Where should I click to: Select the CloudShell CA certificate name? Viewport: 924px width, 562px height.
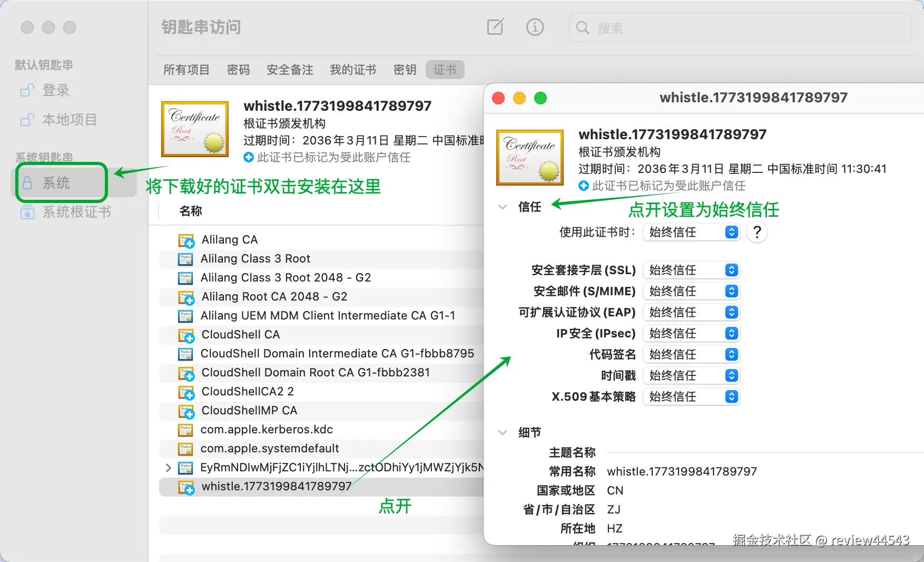pyautogui.click(x=241, y=335)
